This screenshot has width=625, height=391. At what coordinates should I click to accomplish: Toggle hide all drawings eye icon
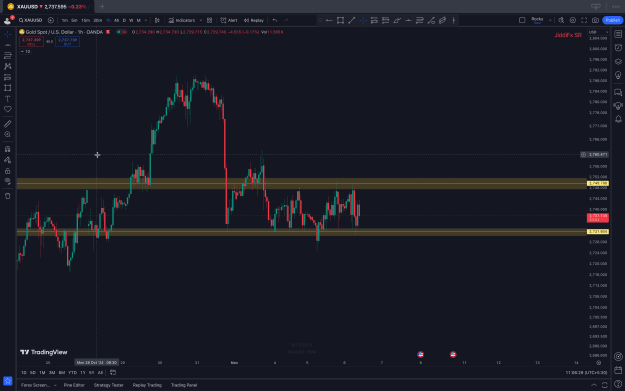(x=8, y=181)
